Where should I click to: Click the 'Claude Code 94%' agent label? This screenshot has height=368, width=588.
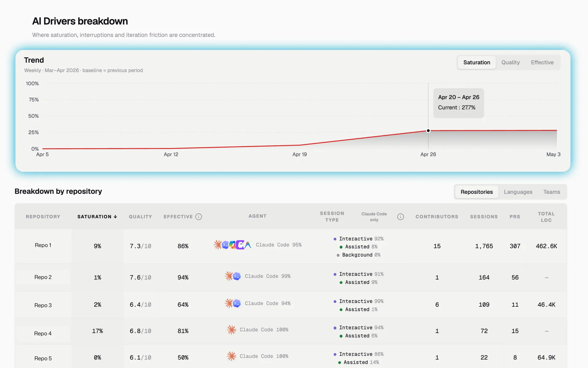[x=268, y=303]
